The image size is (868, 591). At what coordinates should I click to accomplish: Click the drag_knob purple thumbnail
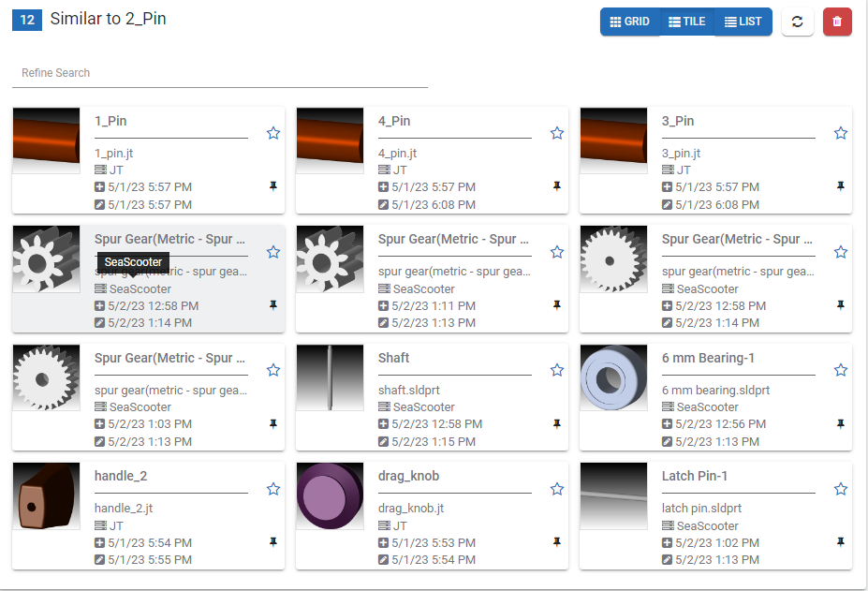pyautogui.click(x=330, y=495)
